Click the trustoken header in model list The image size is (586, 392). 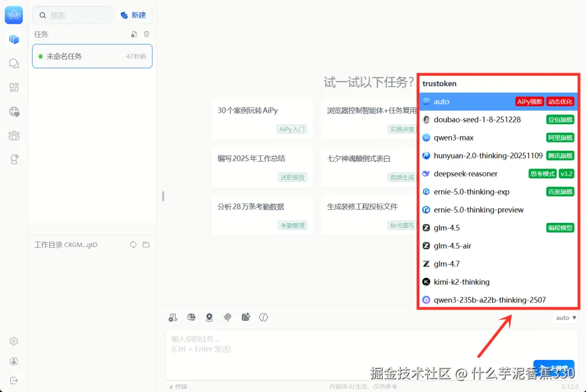click(x=439, y=83)
